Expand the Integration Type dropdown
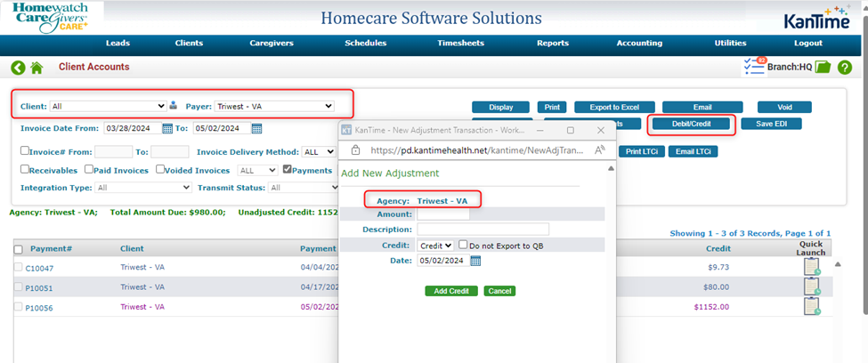This screenshot has width=868, height=363. (x=142, y=188)
